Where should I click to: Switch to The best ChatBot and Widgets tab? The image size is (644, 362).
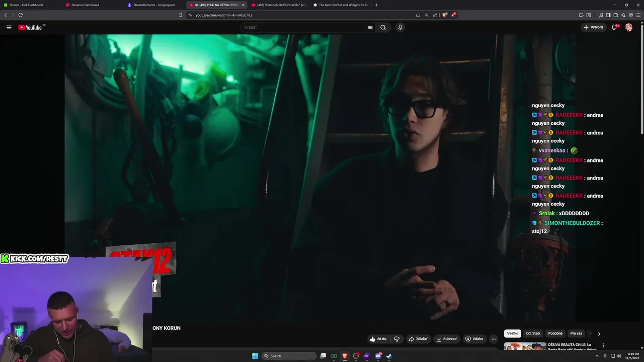pyautogui.click(x=341, y=5)
